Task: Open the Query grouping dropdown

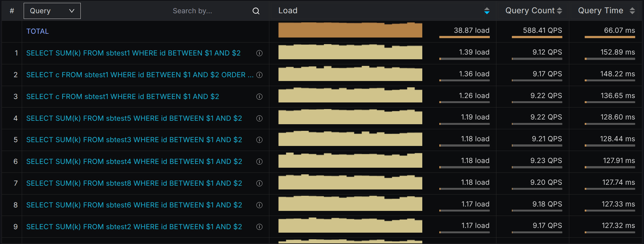Action: 52,11
